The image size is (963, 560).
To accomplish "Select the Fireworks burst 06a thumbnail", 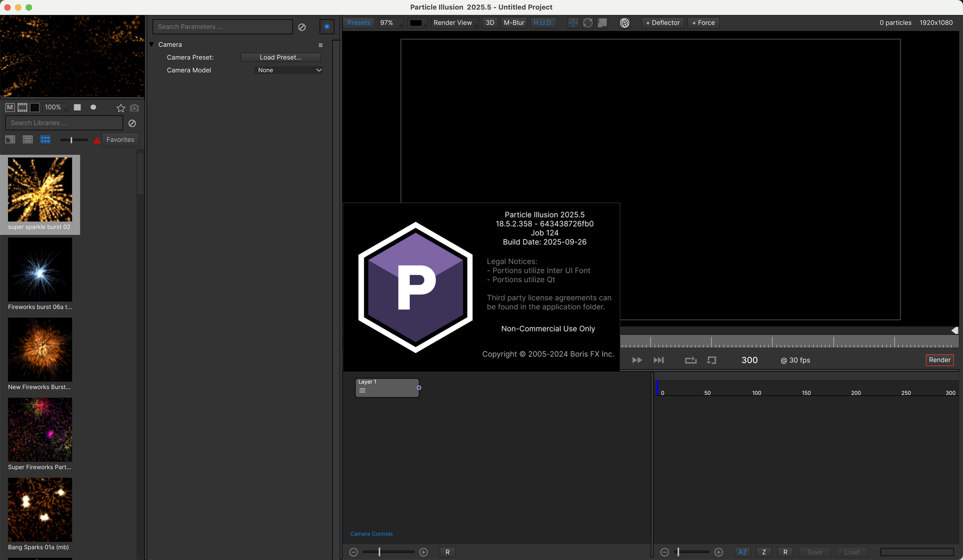I will pos(40,270).
